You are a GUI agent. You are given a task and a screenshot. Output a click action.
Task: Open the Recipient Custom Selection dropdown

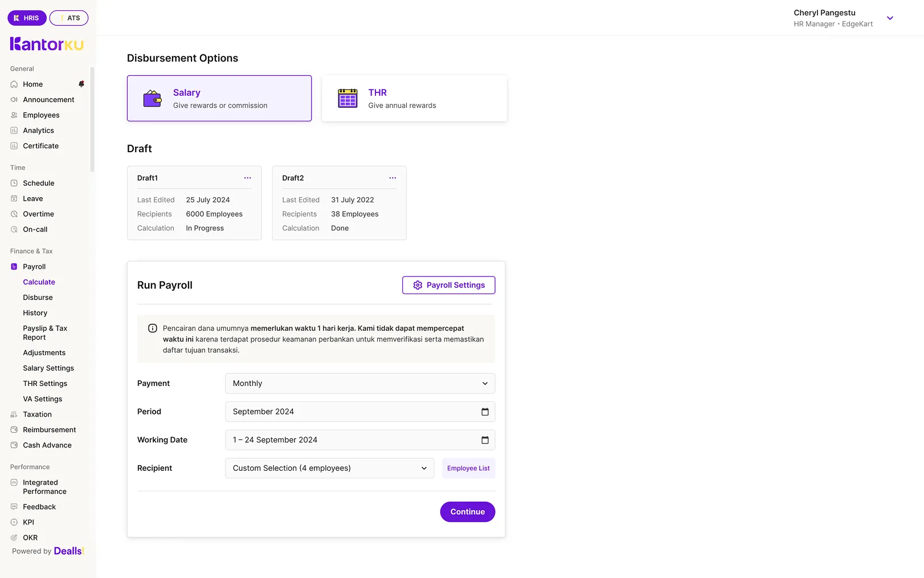click(329, 468)
